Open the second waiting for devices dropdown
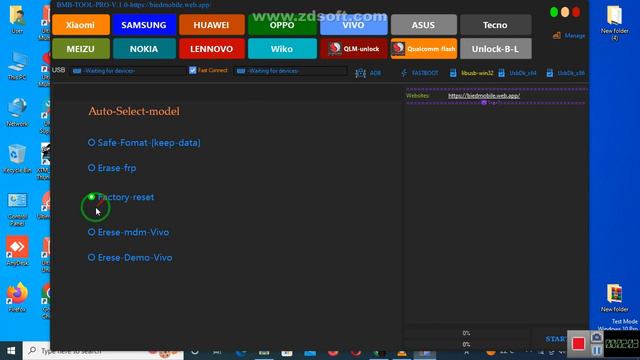 [291, 71]
